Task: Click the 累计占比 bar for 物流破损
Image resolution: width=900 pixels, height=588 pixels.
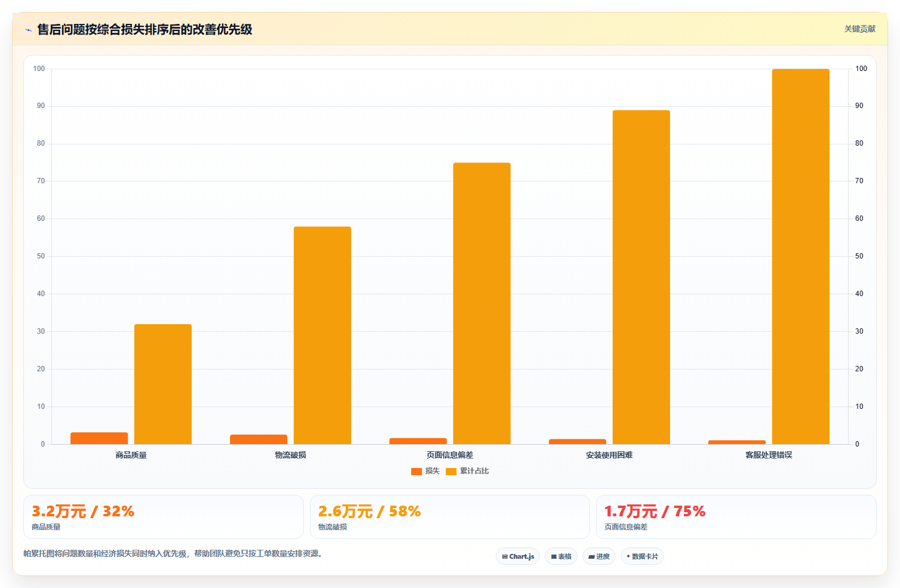Action: (x=322, y=335)
